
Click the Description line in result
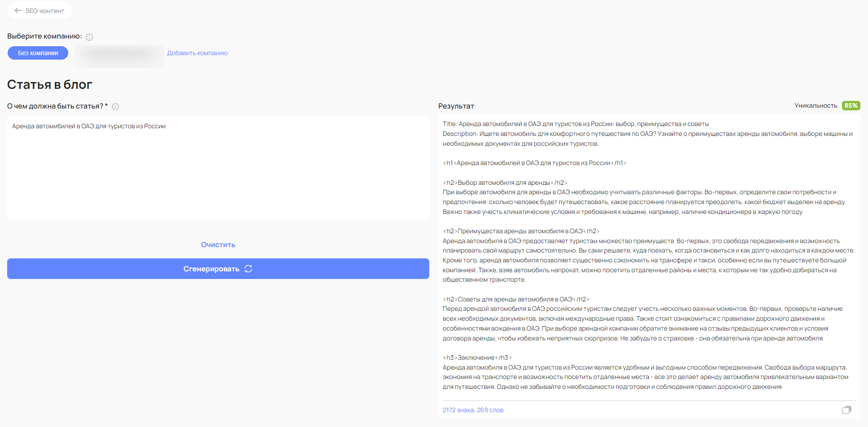[648, 139]
